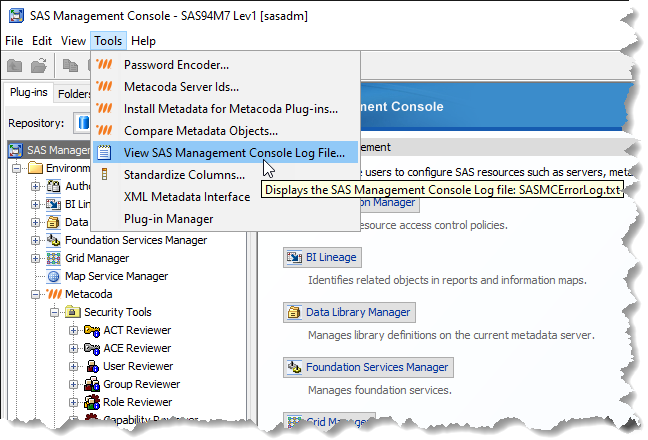648x440 pixels.
Task: Select Install Metadata for Metacoda Plug-ins
Action: click(226, 108)
